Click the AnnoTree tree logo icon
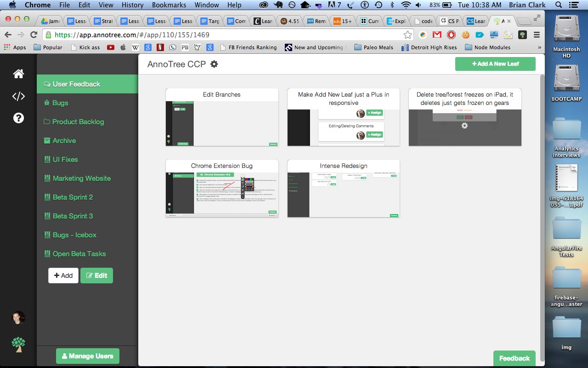 tap(18, 344)
